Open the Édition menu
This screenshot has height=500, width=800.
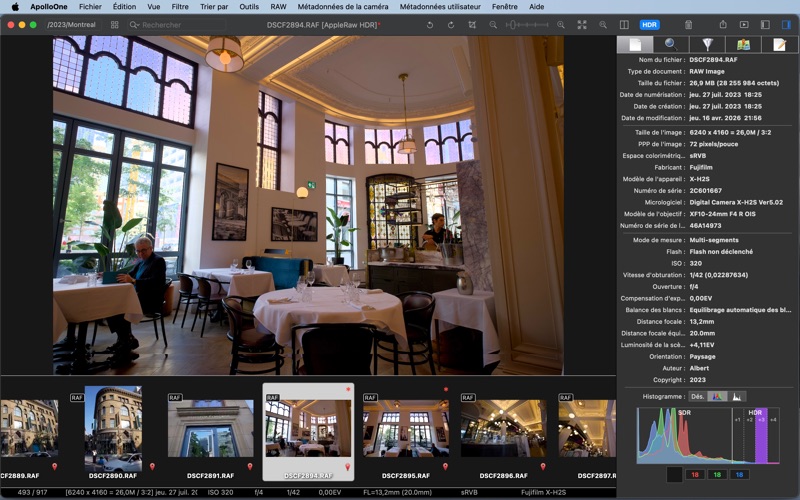click(x=124, y=7)
